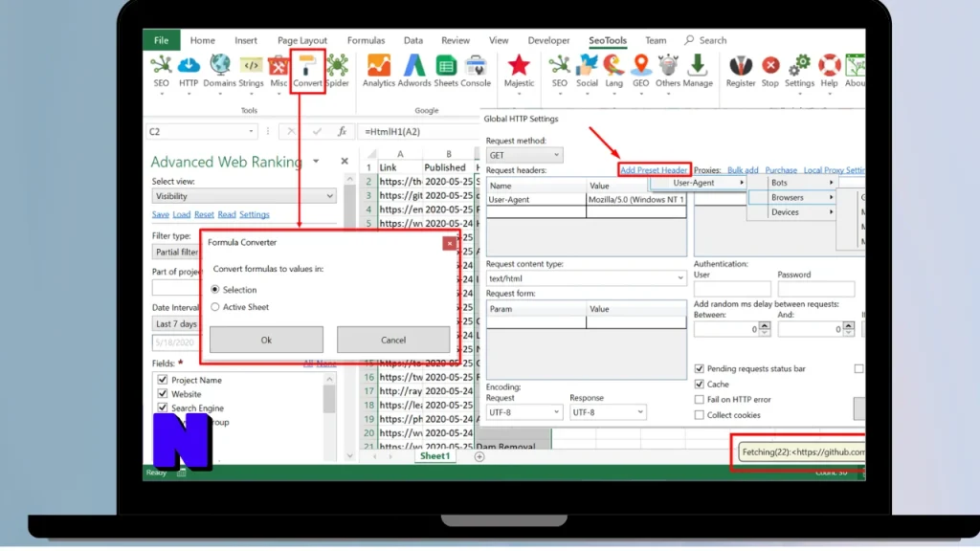Open Google Analytics connector

[x=379, y=71]
